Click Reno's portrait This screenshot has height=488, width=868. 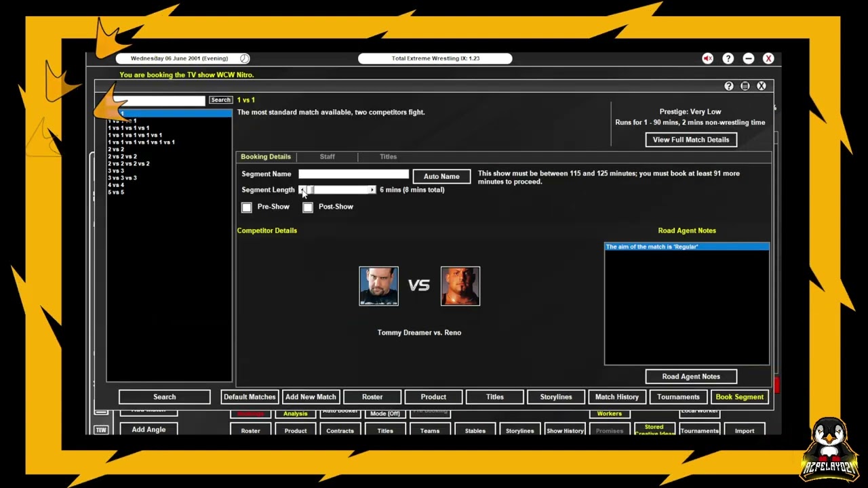coord(460,286)
